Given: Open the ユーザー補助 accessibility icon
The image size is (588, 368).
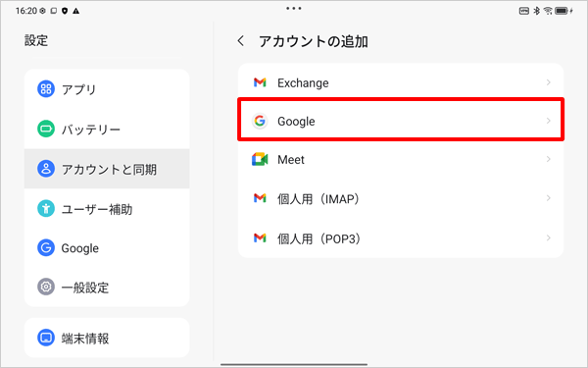Looking at the screenshot, I should (x=46, y=208).
